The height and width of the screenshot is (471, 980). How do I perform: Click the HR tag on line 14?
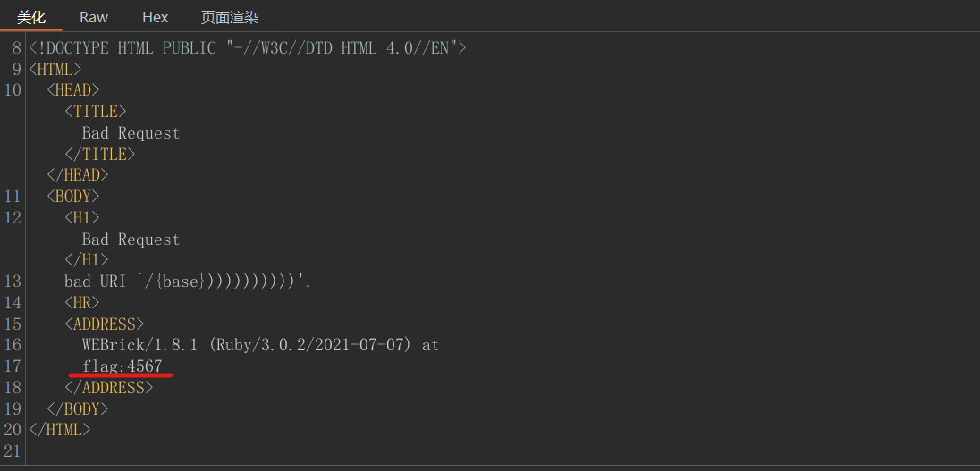82,303
